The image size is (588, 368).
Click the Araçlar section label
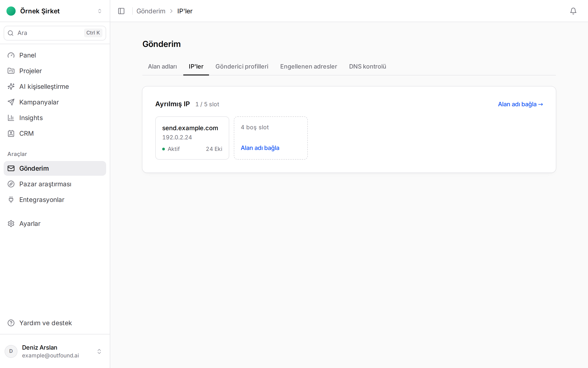[17, 154]
